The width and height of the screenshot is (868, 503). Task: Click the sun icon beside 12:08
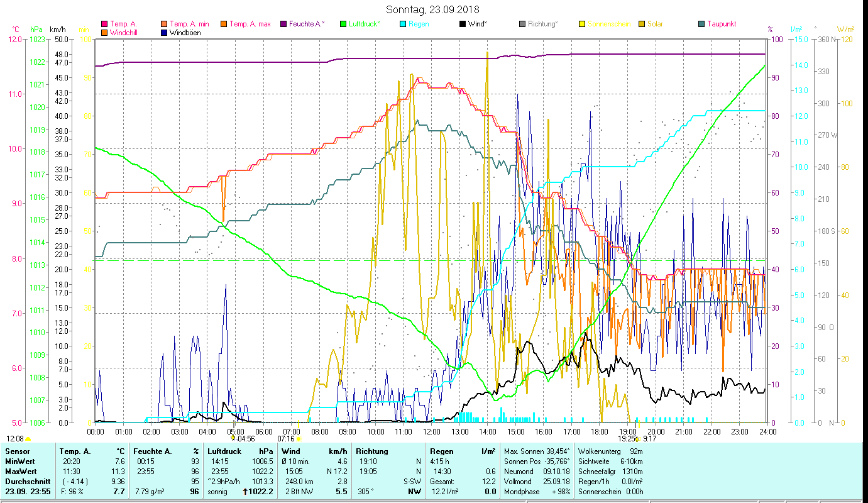(28, 439)
